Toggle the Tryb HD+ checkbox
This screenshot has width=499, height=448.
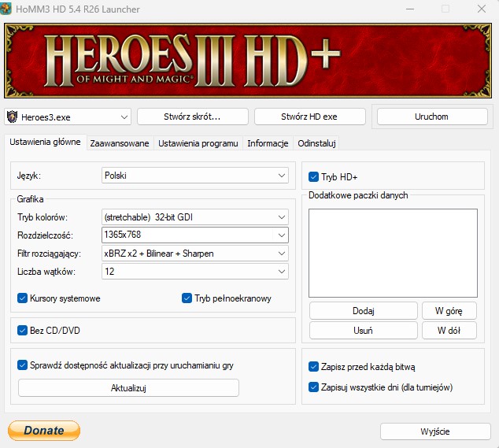click(313, 176)
